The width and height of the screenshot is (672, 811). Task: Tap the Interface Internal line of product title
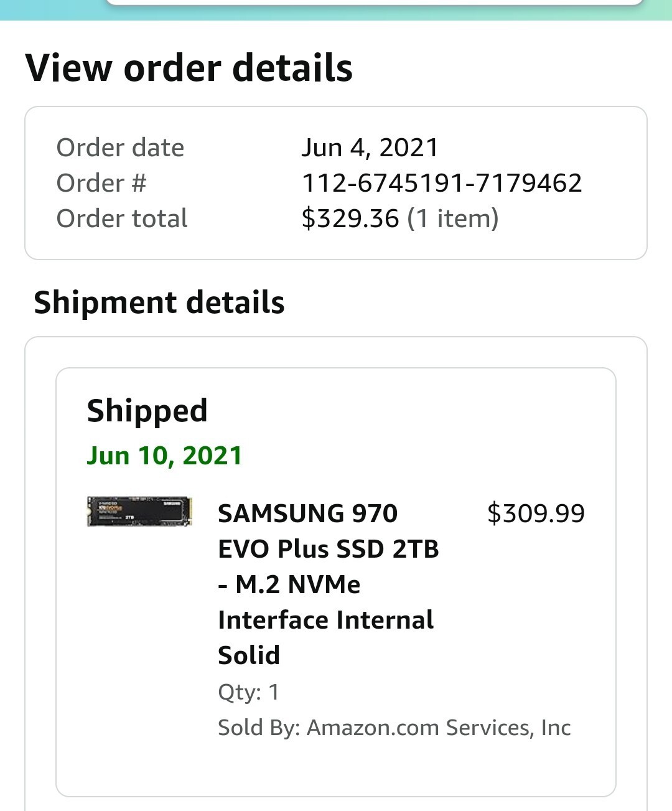[x=326, y=620]
